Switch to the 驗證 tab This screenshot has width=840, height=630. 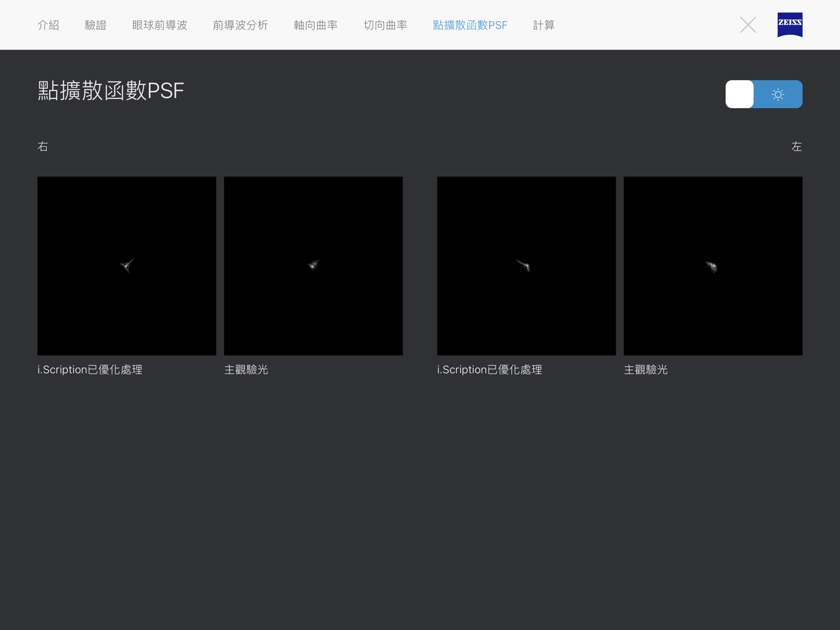(96, 25)
